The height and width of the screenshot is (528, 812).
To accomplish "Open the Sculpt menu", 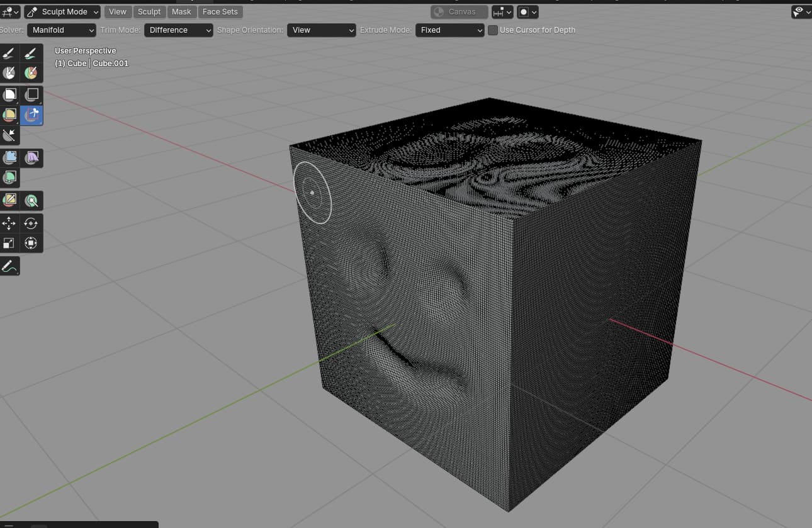I will point(149,12).
